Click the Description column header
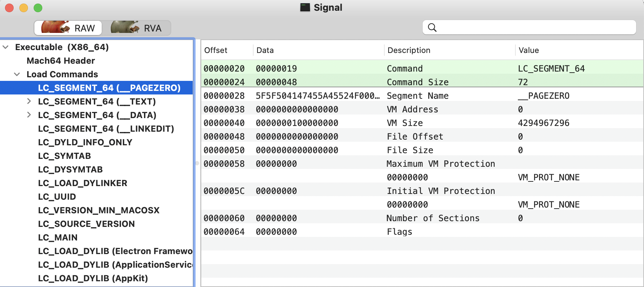The width and height of the screenshot is (644, 287). pos(409,50)
